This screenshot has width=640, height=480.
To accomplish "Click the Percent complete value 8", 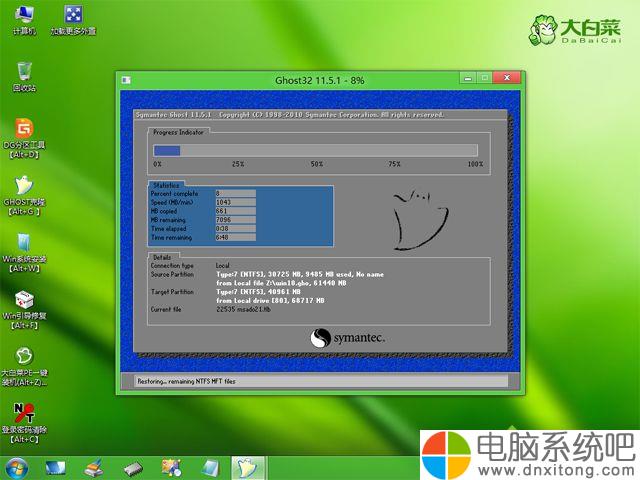I will (x=236, y=193).
